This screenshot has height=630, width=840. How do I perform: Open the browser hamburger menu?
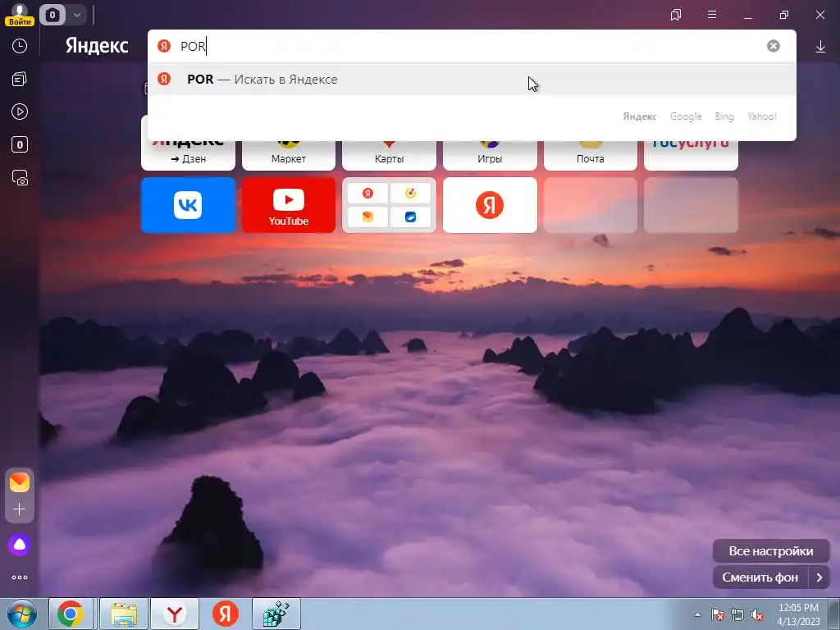[x=712, y=15]
